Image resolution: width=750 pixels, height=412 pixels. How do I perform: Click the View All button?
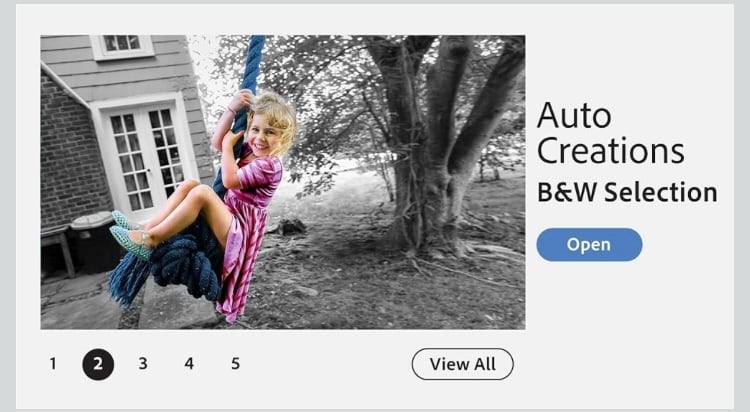pos(463,364)
